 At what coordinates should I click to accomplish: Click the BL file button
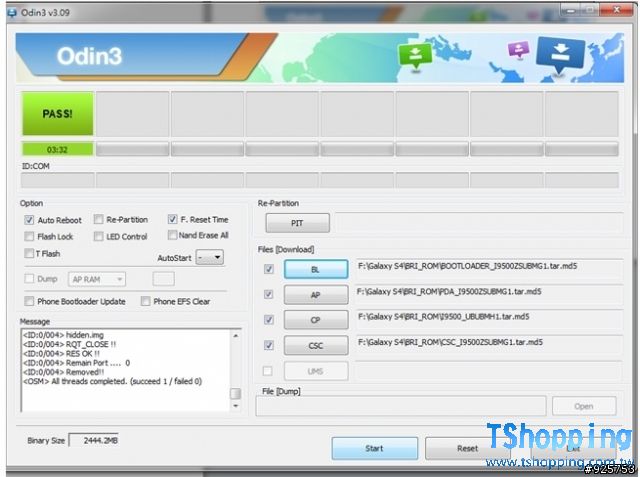click(316, 269)
